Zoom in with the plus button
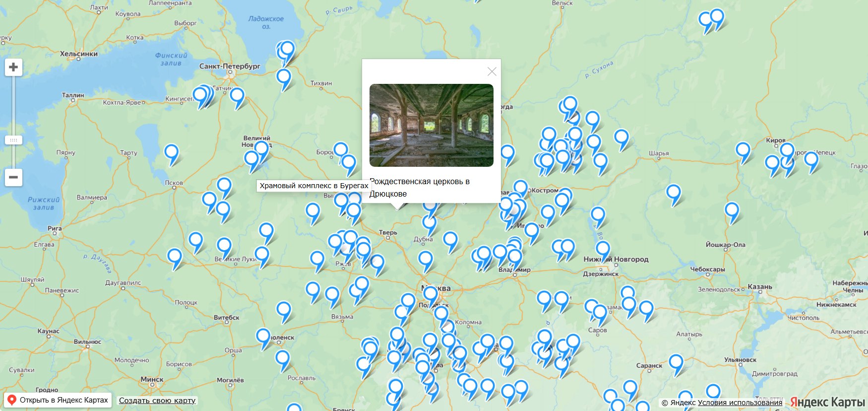Screen dimensions: 868x411 tap(13, 67)
